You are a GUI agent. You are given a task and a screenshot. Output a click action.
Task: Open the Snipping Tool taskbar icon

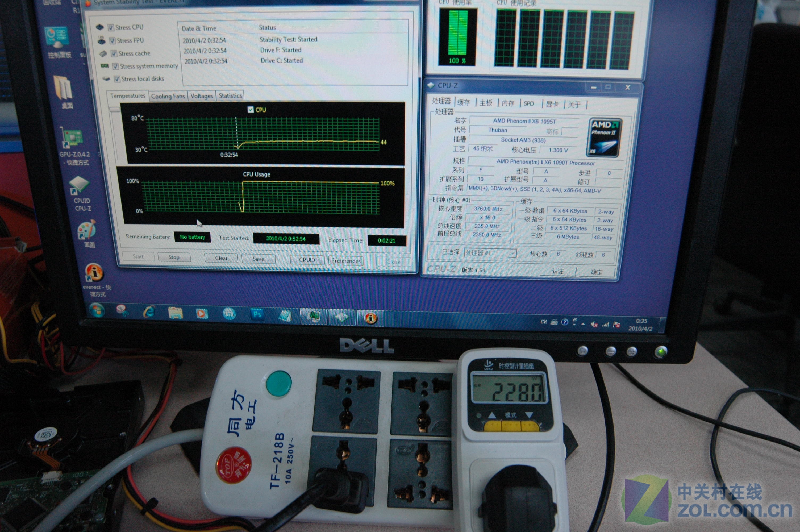tap(122, 311)
